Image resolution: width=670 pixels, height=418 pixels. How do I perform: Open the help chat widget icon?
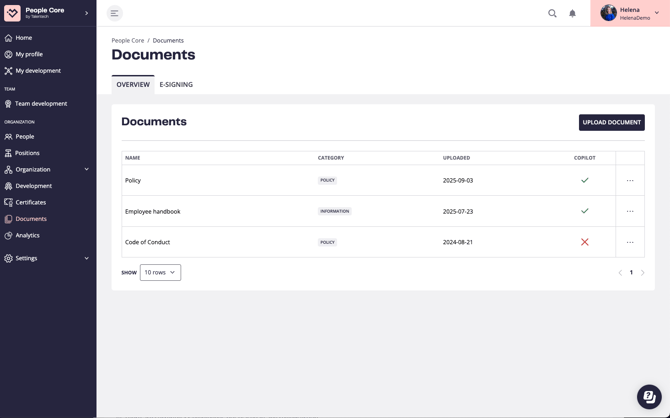point(649,397)
